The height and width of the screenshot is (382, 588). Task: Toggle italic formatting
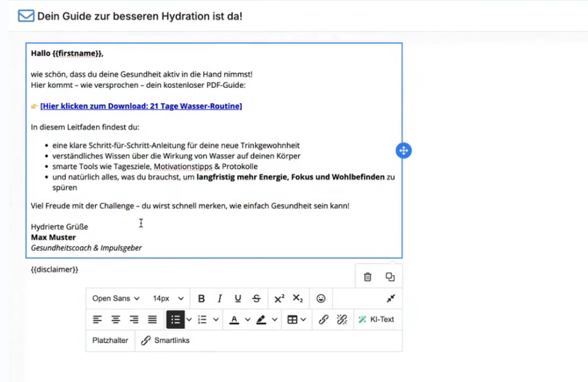click(x=220, y=299)
